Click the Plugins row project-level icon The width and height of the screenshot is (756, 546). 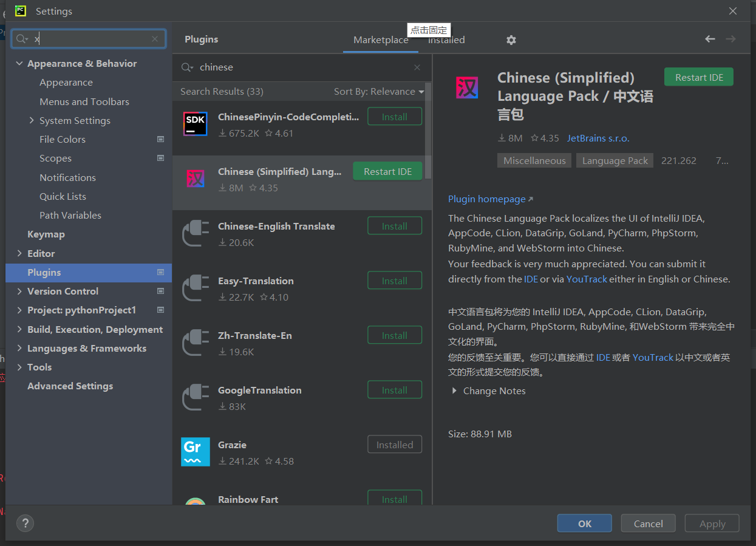[161, 272]
